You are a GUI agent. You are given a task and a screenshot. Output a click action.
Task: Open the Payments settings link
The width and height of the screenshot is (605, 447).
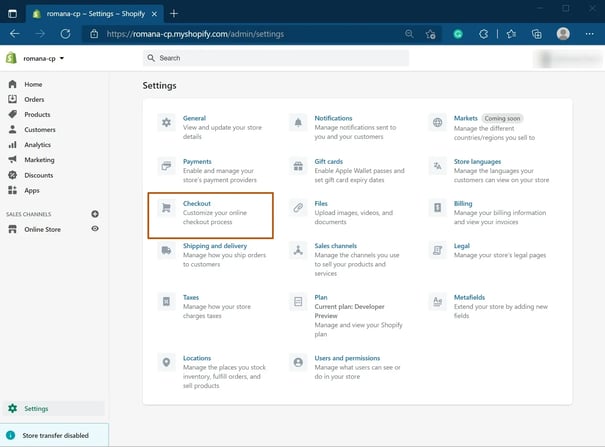click(197, 161)
